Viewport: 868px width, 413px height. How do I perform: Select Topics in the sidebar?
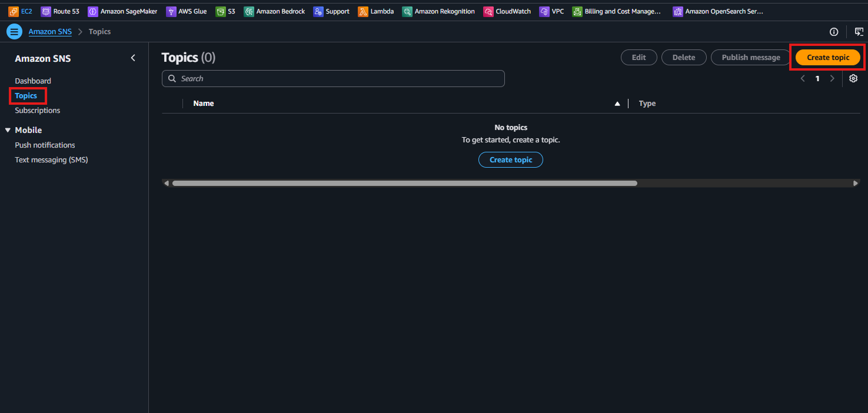26,95
